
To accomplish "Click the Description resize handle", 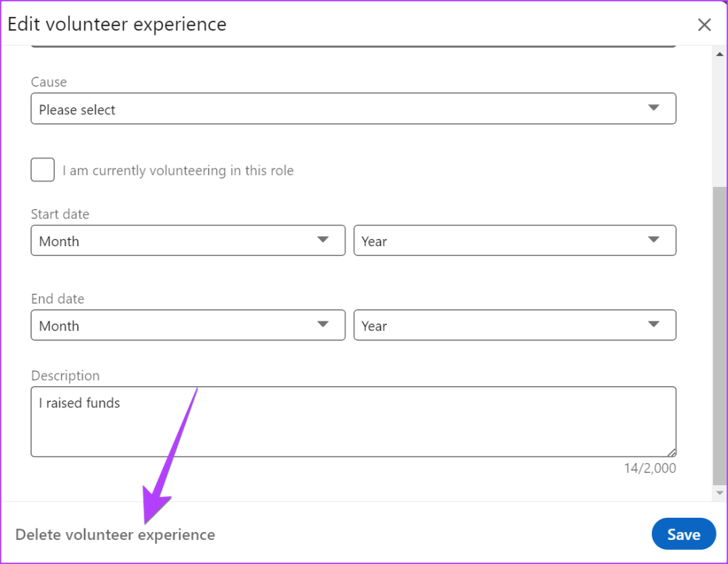I will [672, 452].
